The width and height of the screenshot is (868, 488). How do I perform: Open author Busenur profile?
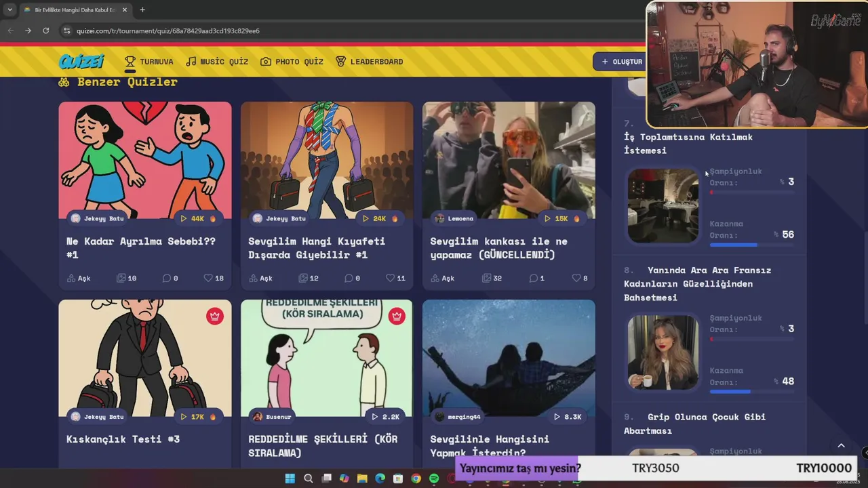point(272,417)
